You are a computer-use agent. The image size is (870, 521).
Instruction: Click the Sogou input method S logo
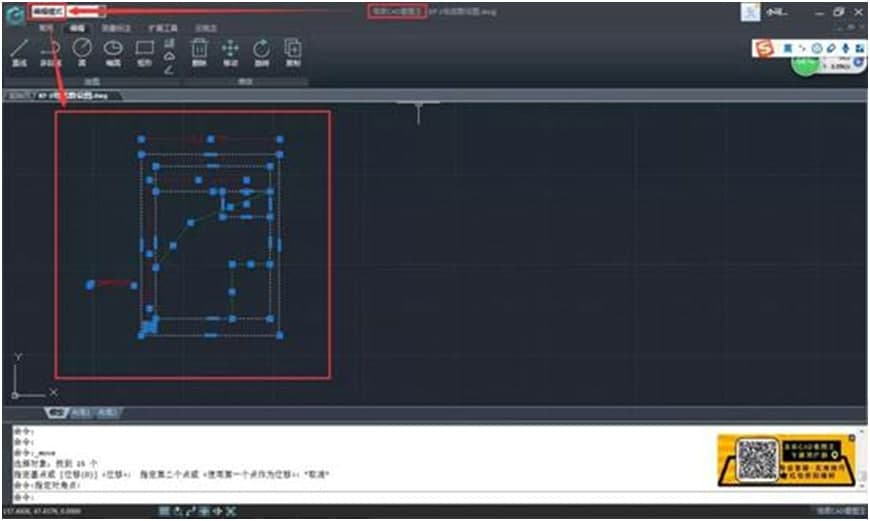tap(765, 49)
